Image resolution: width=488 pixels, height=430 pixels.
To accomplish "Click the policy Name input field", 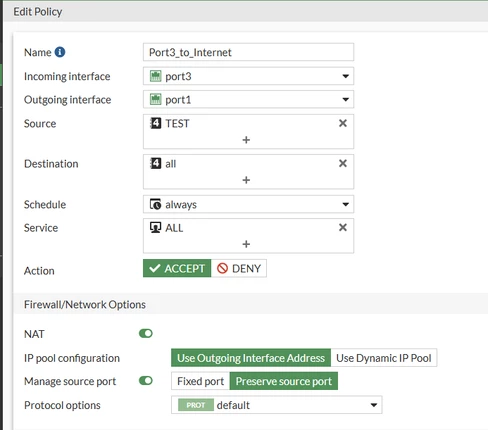I will pos(248,52).
